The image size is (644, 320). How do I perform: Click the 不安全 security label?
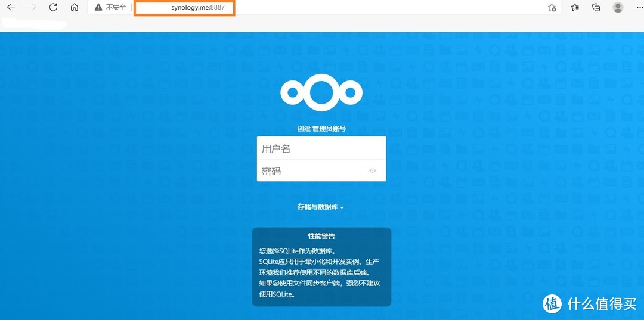116,7
